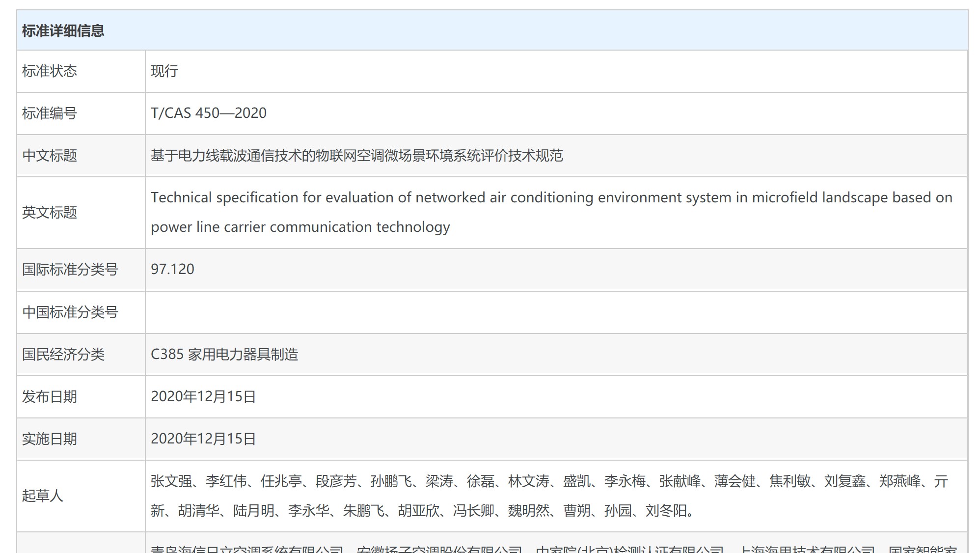
Task: Select the T/CAS 450—2020 standard number
Action: tap(209, 113)
